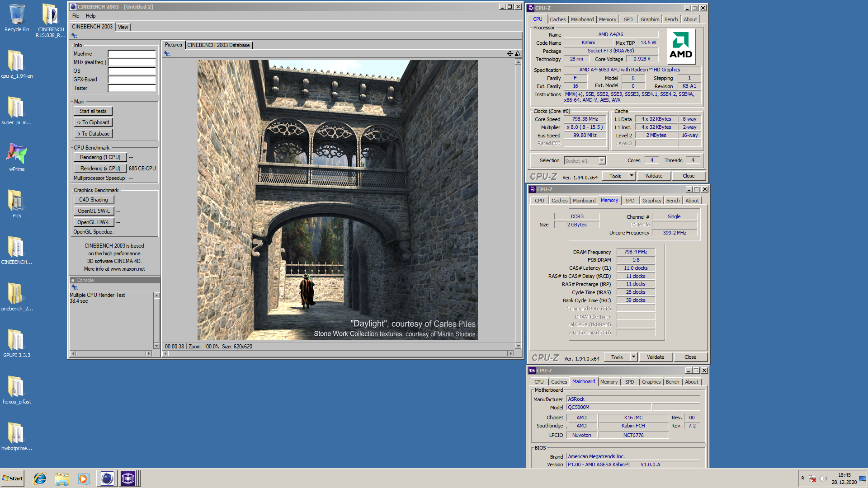Expand hidden system tray icons

pyautogui.click(x=803, y=478)
